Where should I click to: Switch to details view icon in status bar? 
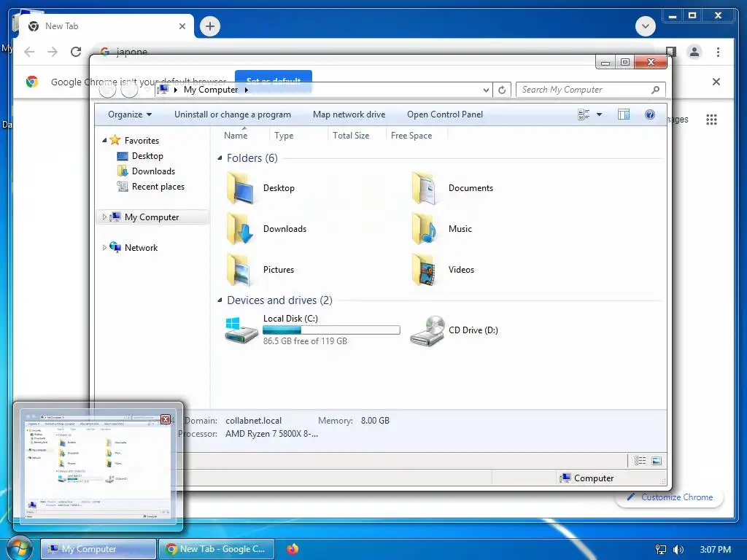click(640, 461)
